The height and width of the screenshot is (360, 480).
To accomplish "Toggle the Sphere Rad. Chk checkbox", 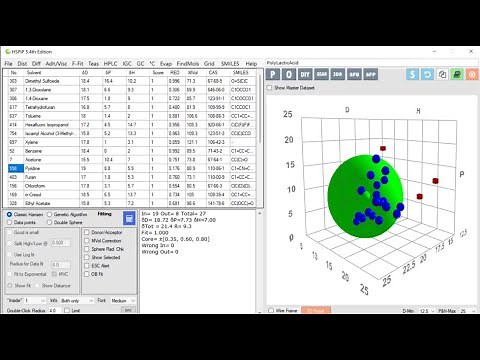I will (x=87, y=249).
